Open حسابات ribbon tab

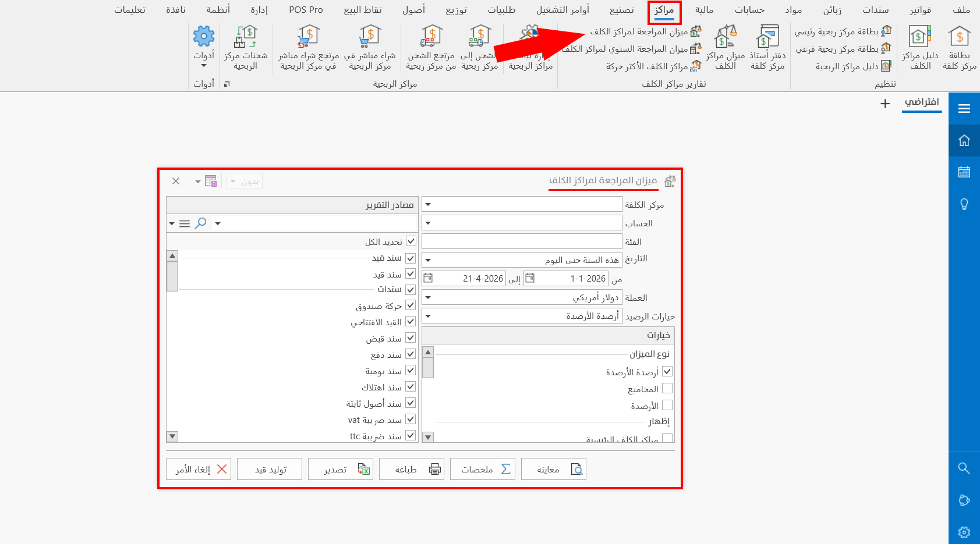tap(749, 10)
